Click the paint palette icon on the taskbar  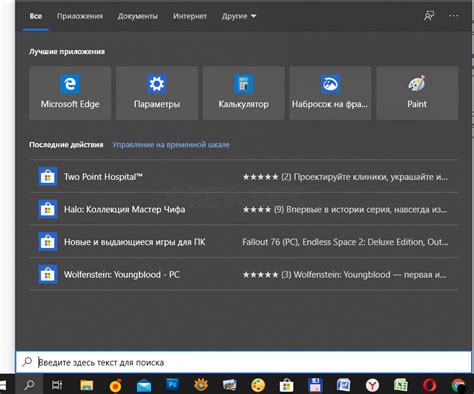[258, 385]
